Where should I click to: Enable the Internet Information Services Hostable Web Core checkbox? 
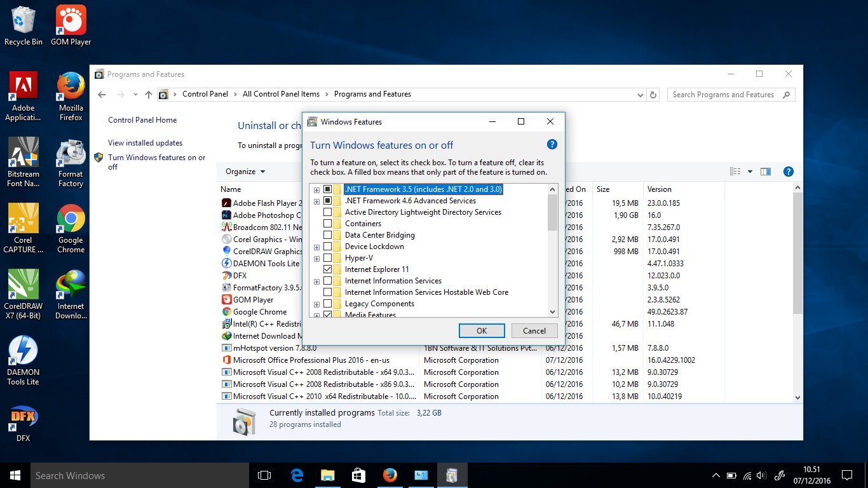[x=328, y=292]
